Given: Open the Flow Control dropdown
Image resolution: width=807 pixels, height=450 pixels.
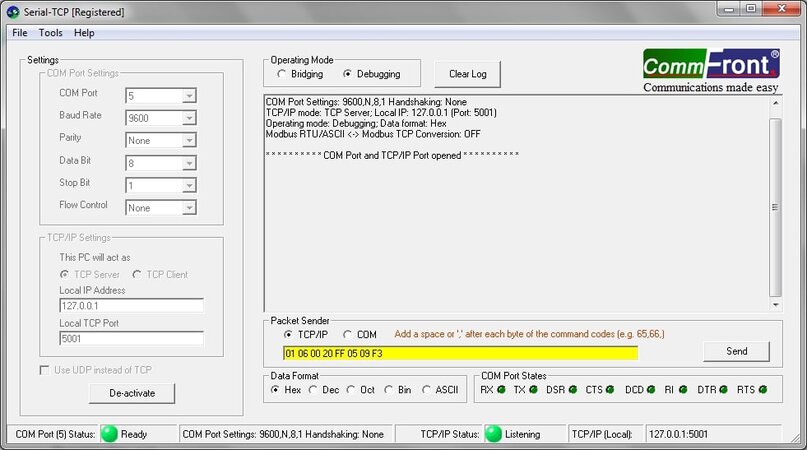Looking at the screenshot, I should 189,208.
